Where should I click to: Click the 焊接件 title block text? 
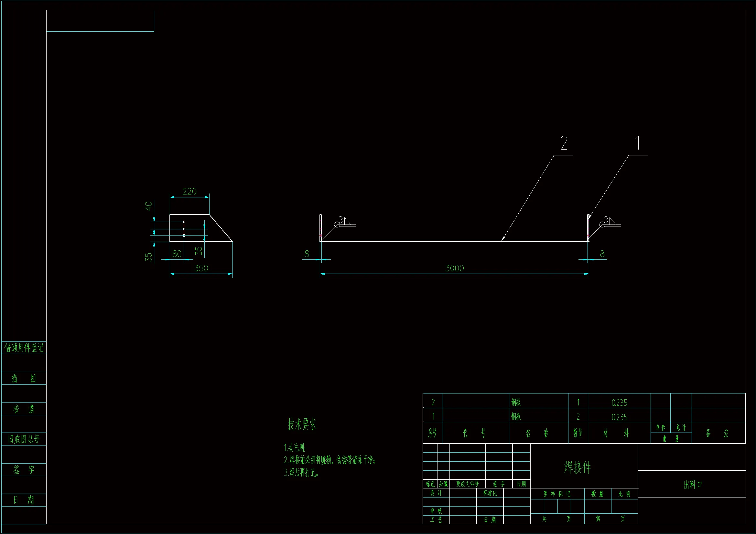[x=577, y=467]
